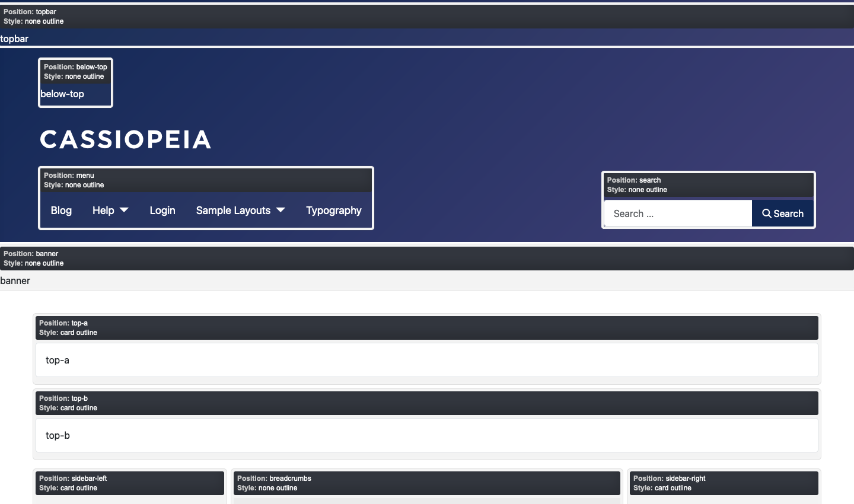Expand the Sample Layouts dropdown arrow

tap(281, 210)
